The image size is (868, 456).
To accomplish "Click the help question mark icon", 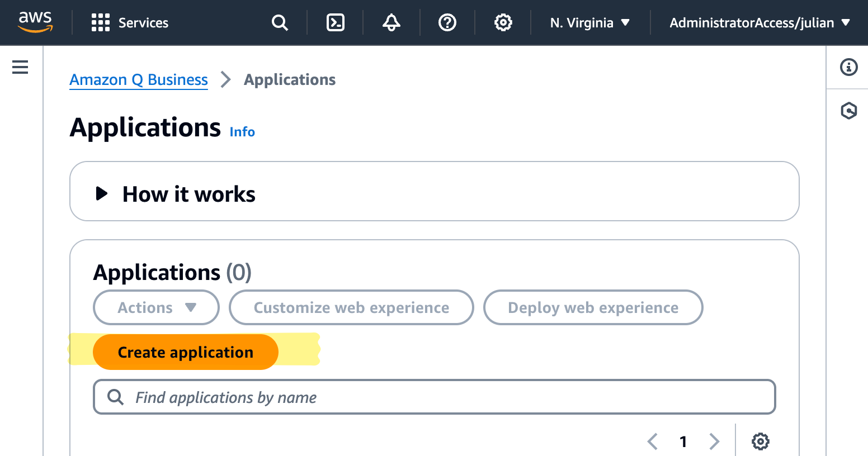I will (x=447, y=22).
